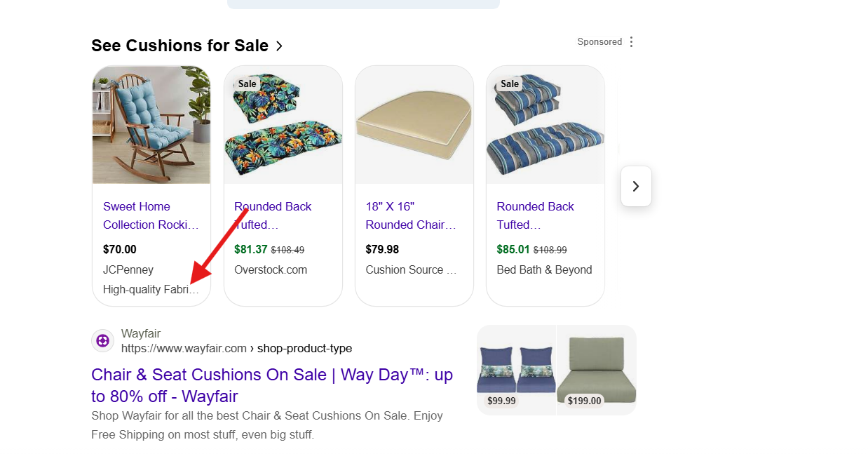Click the tropical floral cushion product image
Image resolution: width=868 pixels, height=454 pixels.
[283, 125]
